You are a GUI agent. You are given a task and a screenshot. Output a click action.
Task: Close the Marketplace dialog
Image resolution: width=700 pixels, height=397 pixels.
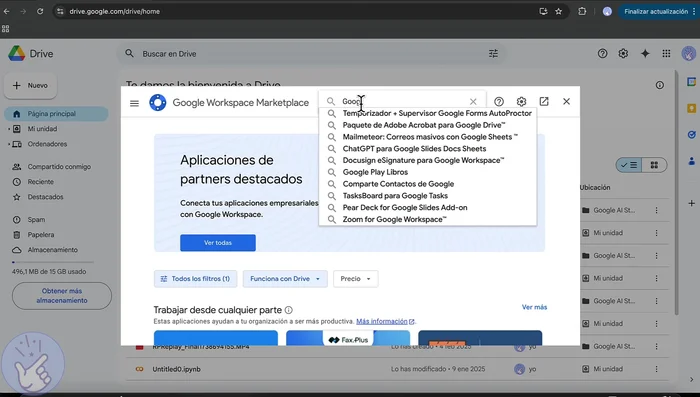[x=567, y=101]
